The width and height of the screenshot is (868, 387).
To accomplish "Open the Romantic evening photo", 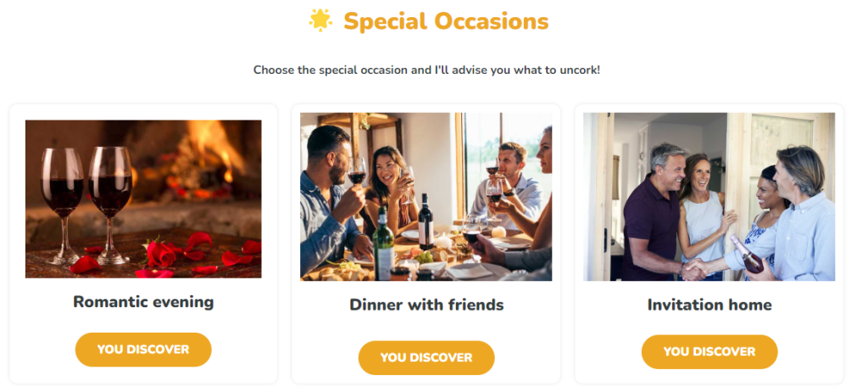I will tap(143, 199).
